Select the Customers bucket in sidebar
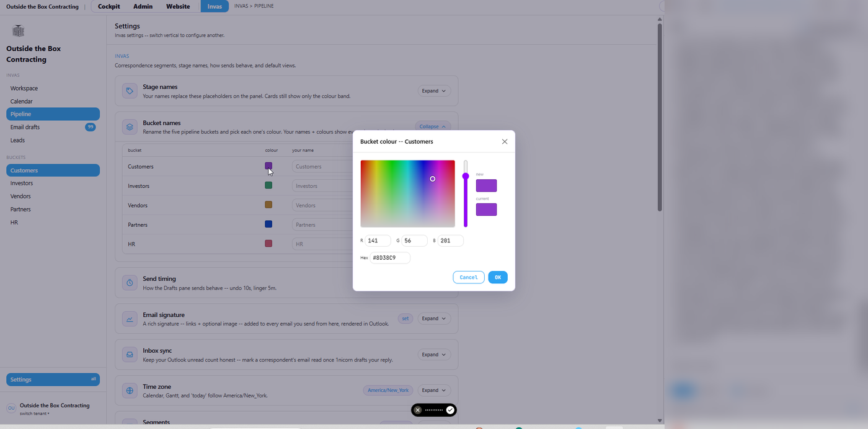This screenshot has width=868, height=429. [x=53, y=170]
